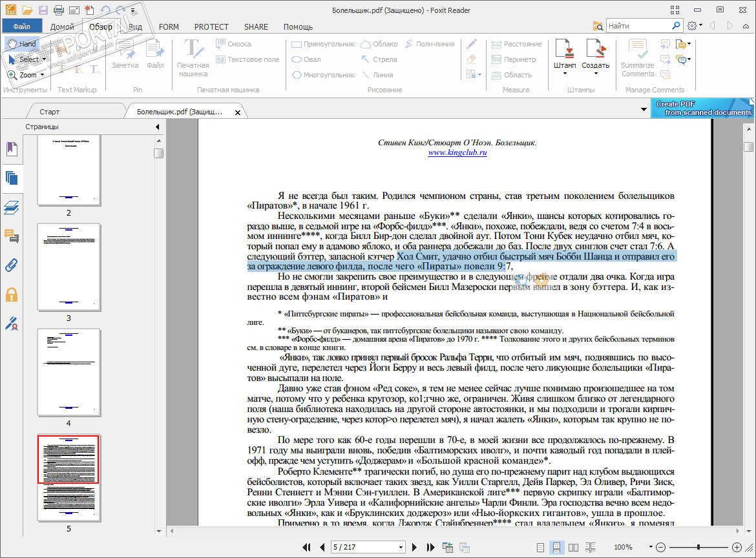This screenshot has height=558, width=756.
Task: Select the Текстовое поле tool
Action: pyautogui.click(x=247, y=59)
